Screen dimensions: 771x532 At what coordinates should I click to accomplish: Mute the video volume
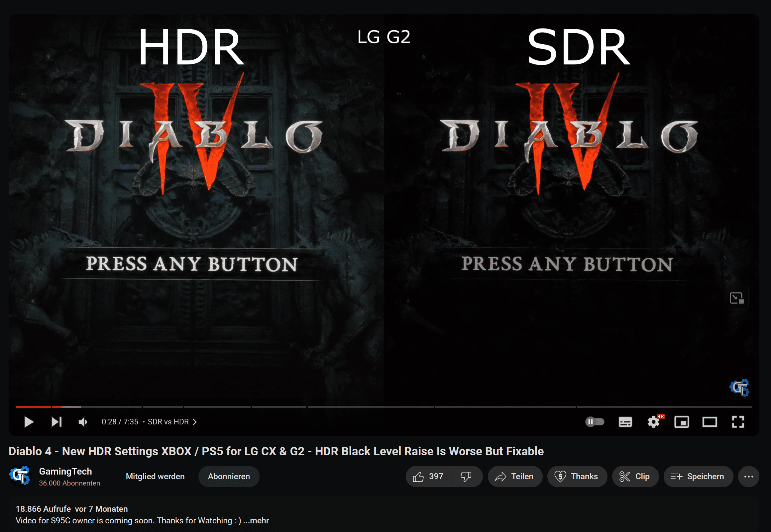pyautogui.click(x=83, y=422)
